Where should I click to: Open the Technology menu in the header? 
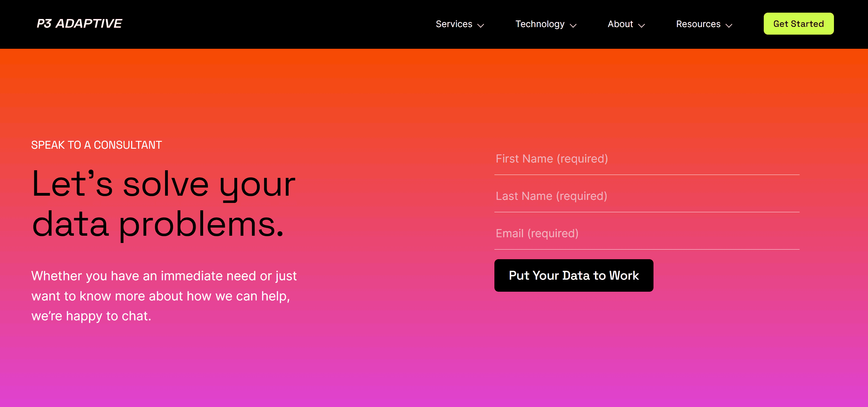coord(540,24)
